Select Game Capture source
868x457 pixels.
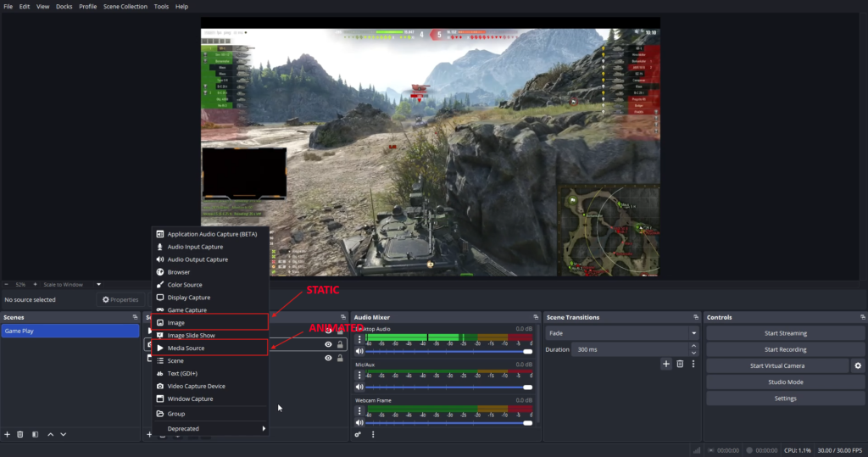pos(210,309)
